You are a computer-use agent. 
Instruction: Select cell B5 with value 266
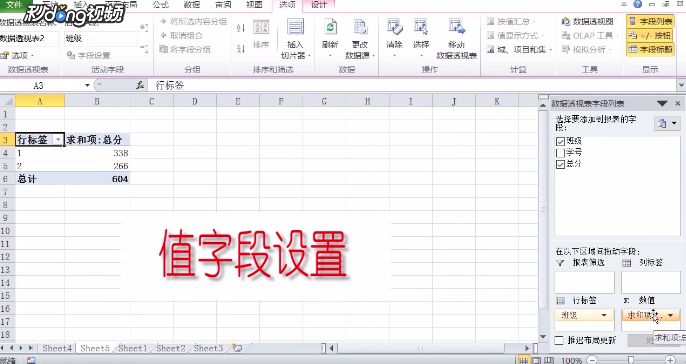97,166
